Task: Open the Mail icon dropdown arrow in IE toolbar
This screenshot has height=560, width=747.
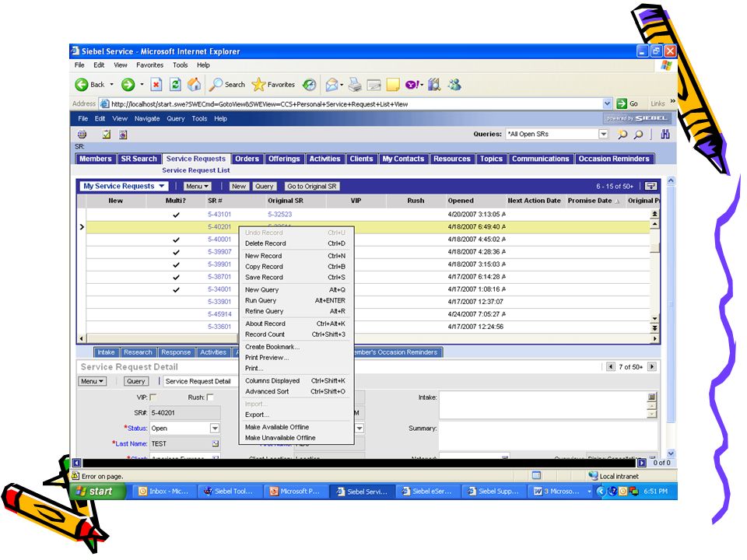Action: (x=342, y=85)
